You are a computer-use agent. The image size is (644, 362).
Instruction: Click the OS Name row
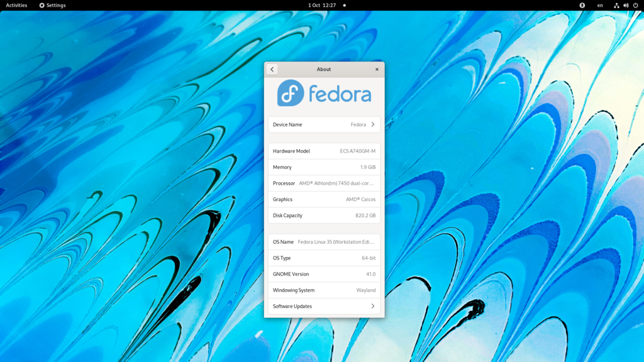coord(324,242)
